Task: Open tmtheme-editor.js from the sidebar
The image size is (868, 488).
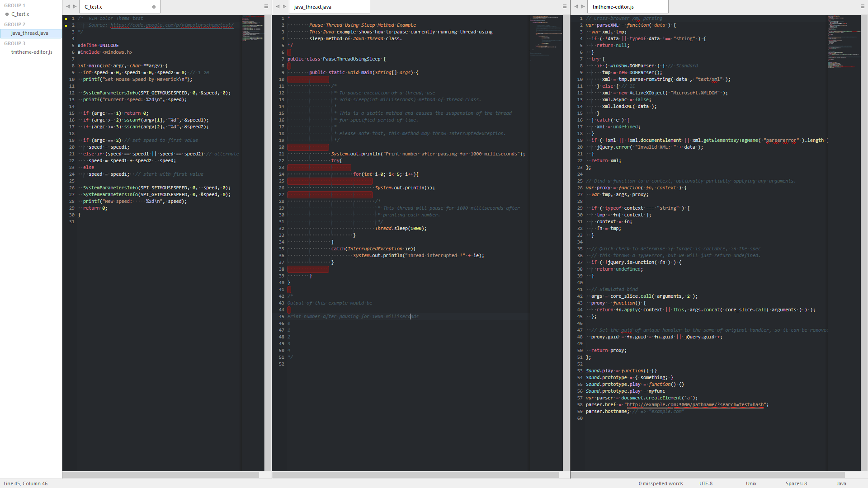Action: (32, 52)
